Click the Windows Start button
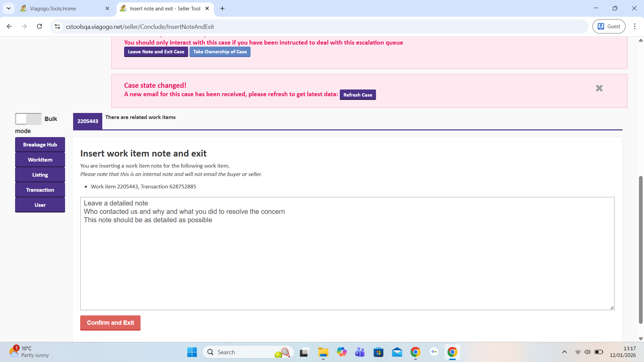The image size is (644, 362). [x=192, y=352]
